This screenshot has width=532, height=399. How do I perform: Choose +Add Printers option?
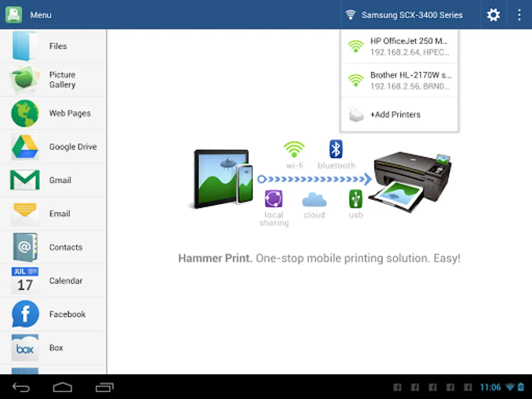(x=399, y=114)
